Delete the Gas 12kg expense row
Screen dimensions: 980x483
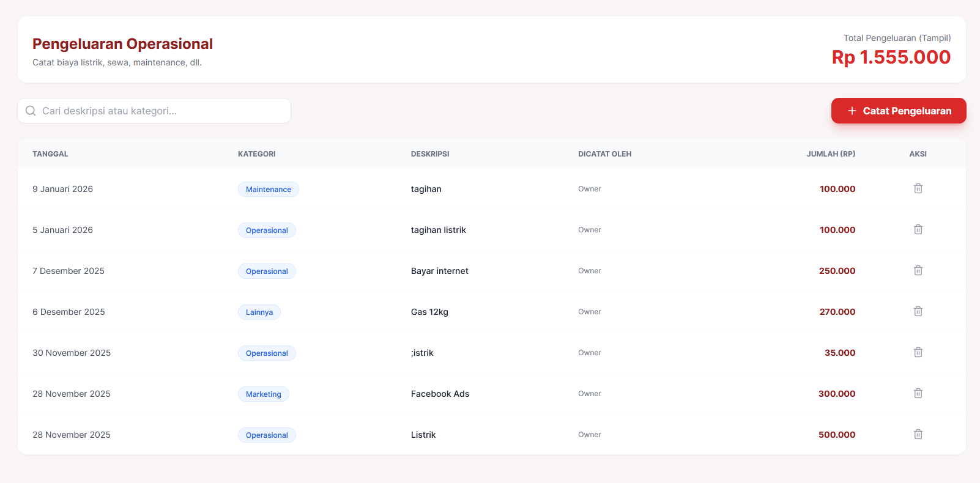[x=918, y=312]
